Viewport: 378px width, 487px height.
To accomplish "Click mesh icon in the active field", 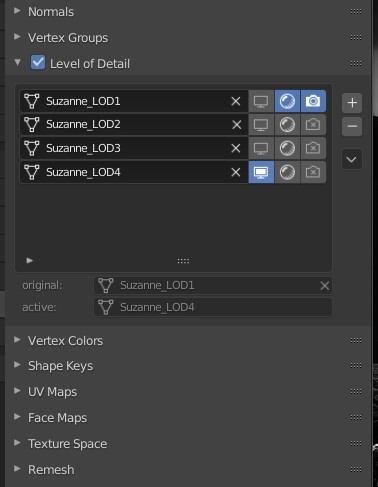I will point(106,307).
